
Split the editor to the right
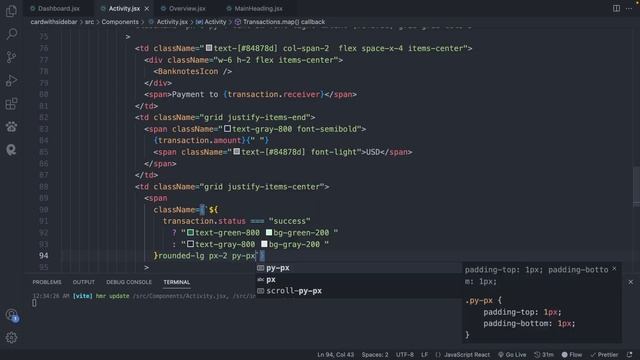click(616, 8)
